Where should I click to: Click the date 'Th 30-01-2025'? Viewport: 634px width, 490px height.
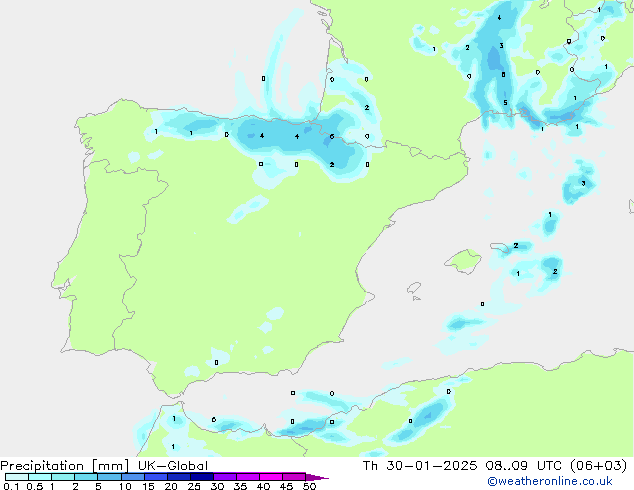tap(420, 466)
